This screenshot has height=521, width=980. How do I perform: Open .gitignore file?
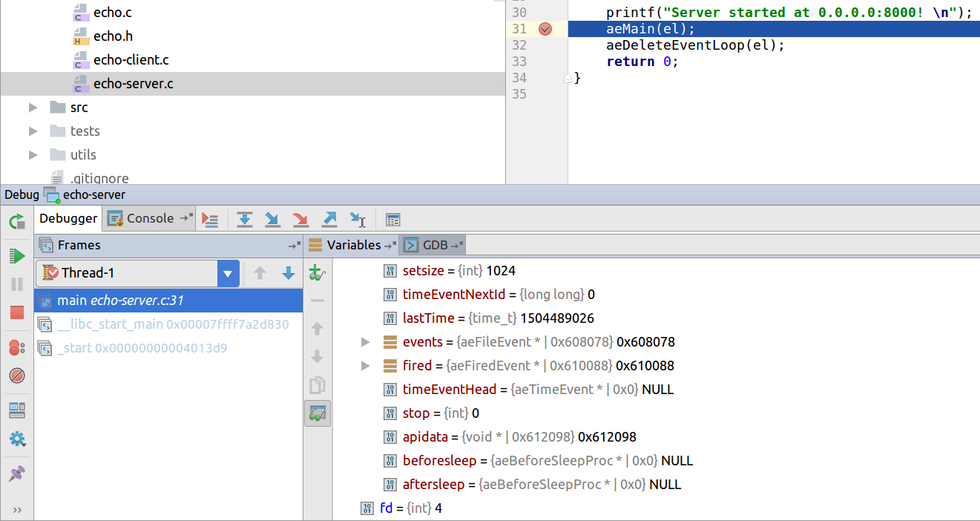point(99,178)
